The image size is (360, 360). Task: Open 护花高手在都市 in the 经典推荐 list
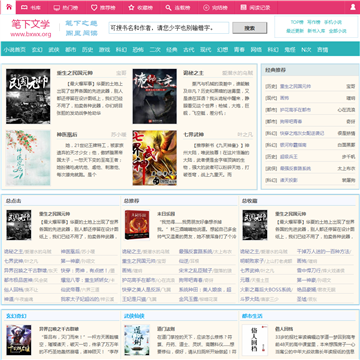pos(295,110)
